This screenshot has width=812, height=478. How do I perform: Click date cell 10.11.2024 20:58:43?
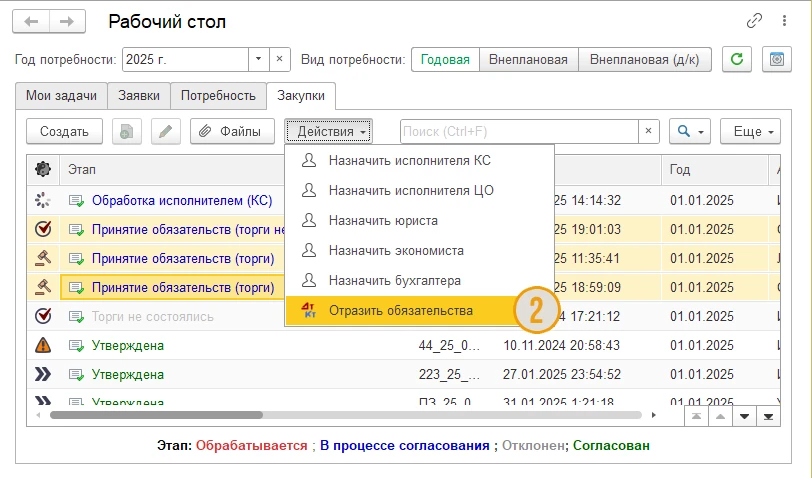(562, 345)
